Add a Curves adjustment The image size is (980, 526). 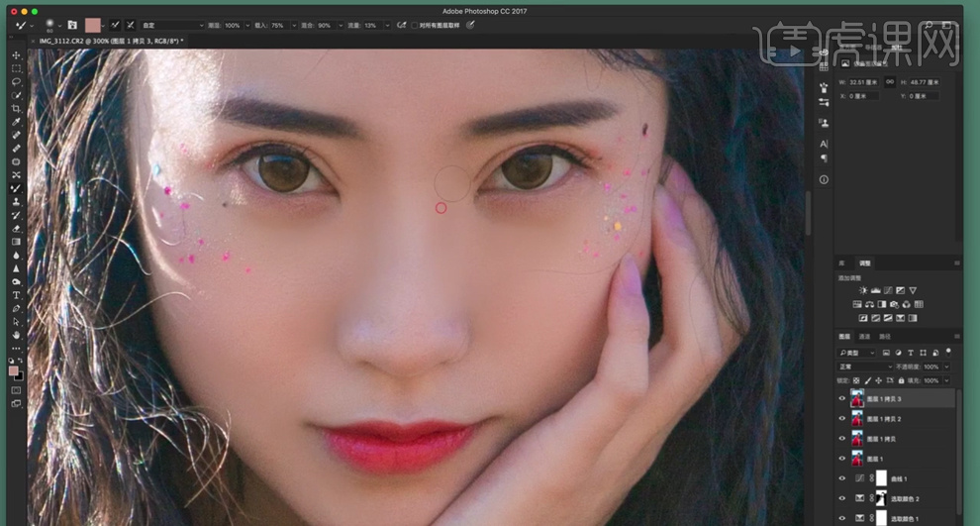click(888, 291)
